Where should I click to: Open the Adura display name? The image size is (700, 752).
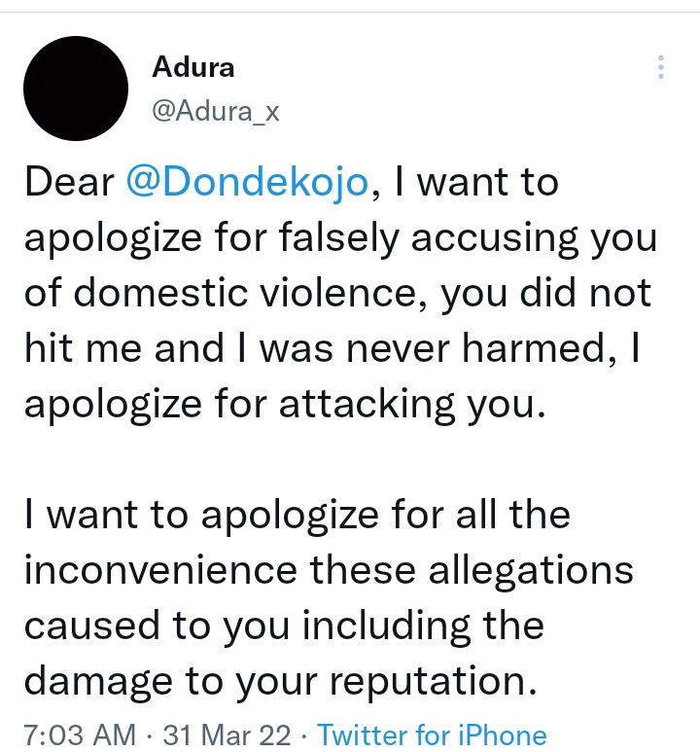193,67
